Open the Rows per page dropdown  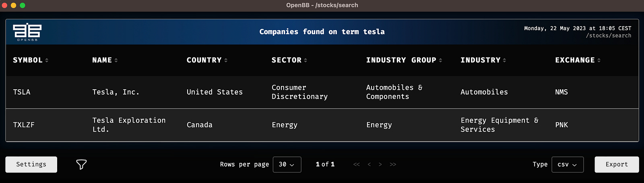tap(287, 164)
